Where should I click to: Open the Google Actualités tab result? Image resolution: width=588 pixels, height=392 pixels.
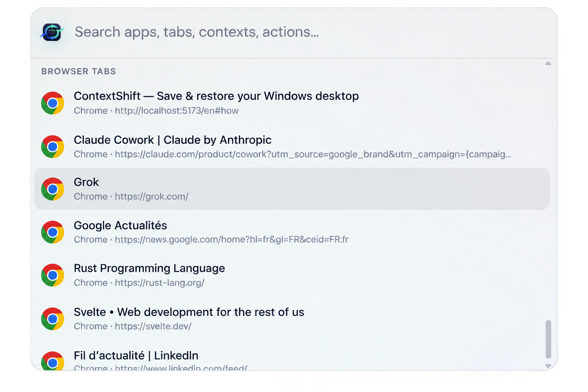pos(292,232)
